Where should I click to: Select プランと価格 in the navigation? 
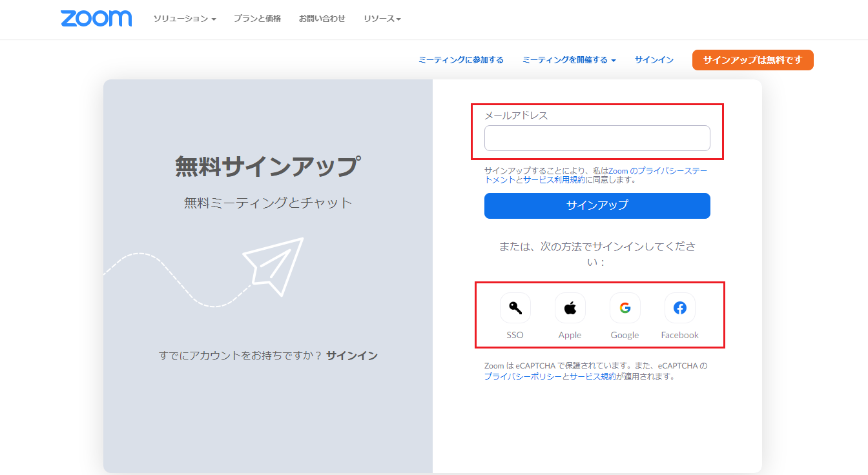coord(258,19)
